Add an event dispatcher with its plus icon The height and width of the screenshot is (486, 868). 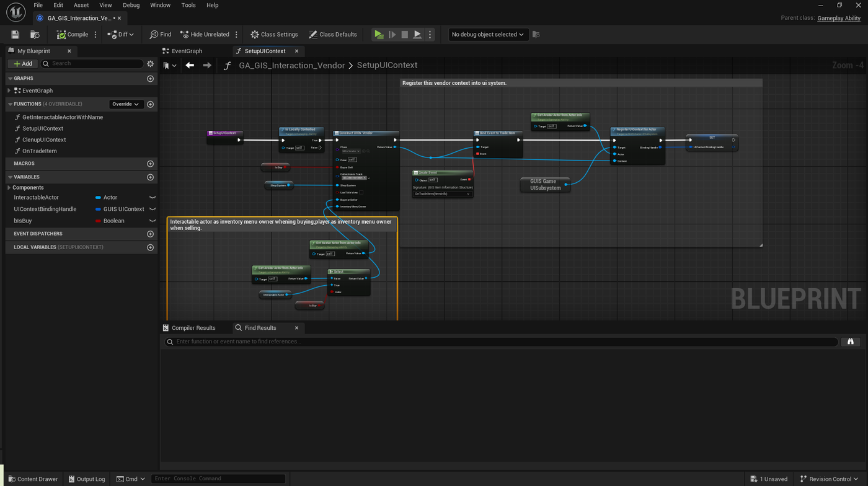[x=150, y=234]
